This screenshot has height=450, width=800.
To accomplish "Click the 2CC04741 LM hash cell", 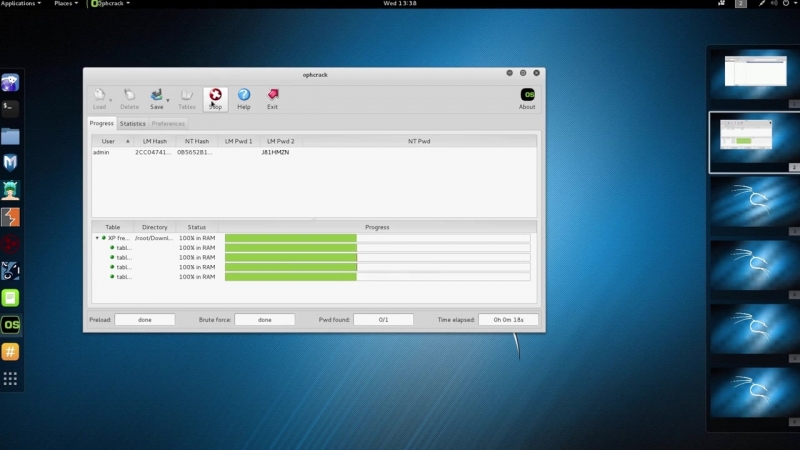I will (x=153, y=152).
